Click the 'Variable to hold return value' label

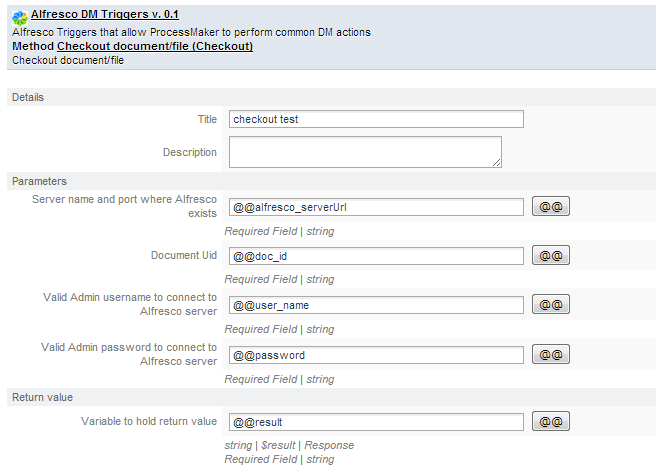pyautogui.click(x=149, y=421)
